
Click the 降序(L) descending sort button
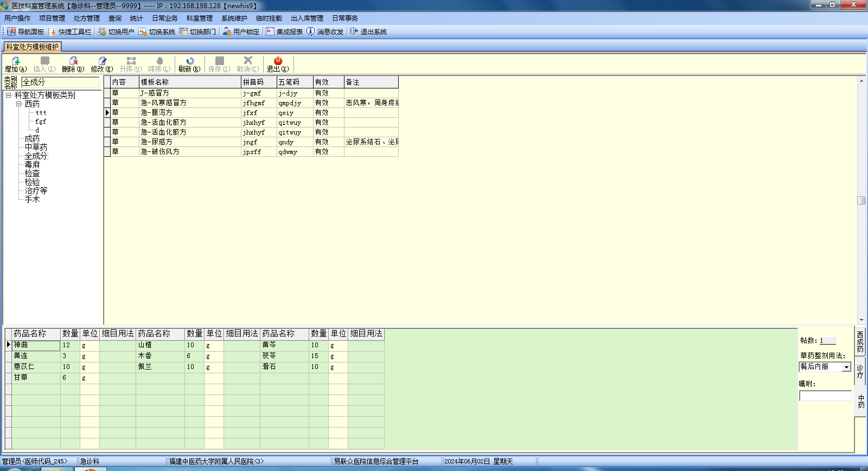[159, 65]
